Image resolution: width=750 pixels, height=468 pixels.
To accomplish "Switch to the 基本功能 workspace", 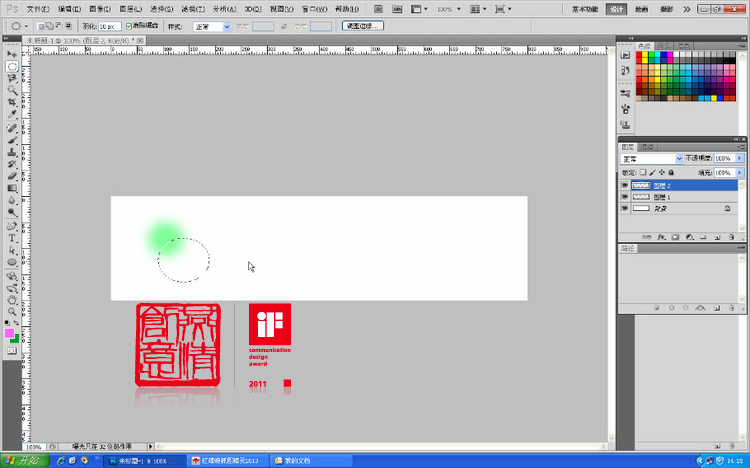I will pyautogui.click(x=585, y=9).
